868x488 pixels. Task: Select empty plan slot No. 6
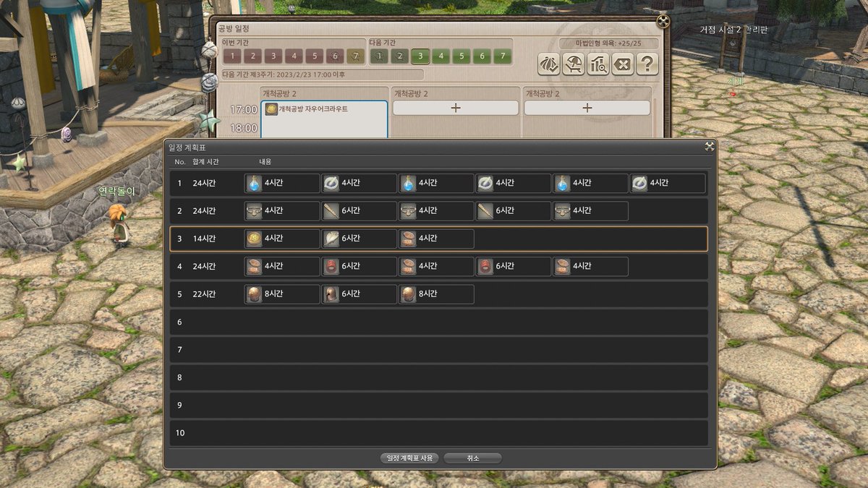(438, 322)
